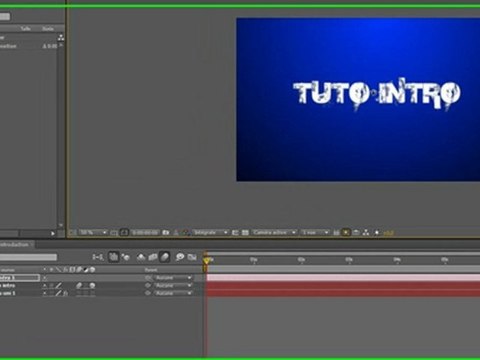Image resolution: width=480 pixels, height=360 pixels.
Task: Click Project panel scroll-down arrow
Action: [61, 225]
